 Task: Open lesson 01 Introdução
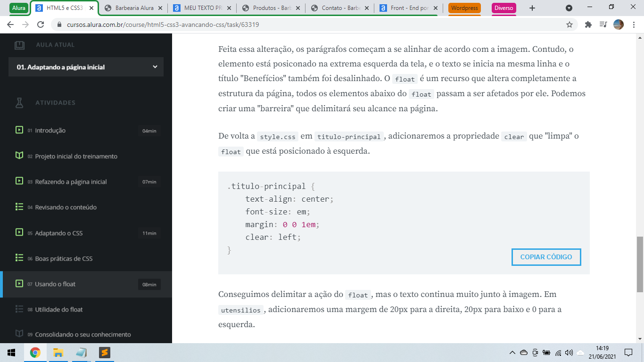click(86, 131)
